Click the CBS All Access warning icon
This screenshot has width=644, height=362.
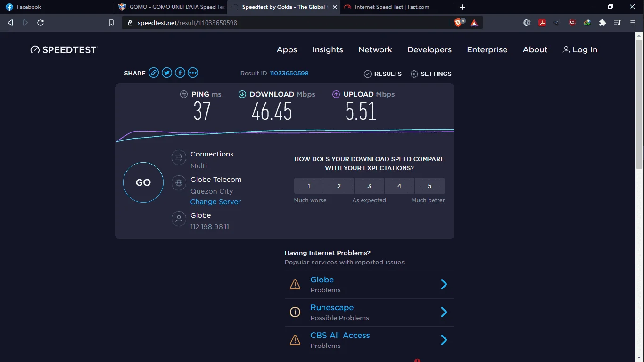[x=295, y=340]
